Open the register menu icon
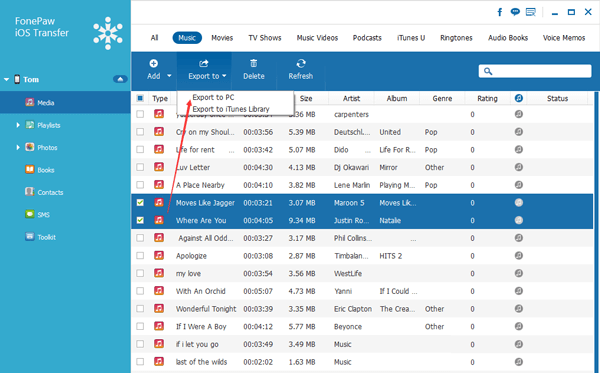 (531, 12)
